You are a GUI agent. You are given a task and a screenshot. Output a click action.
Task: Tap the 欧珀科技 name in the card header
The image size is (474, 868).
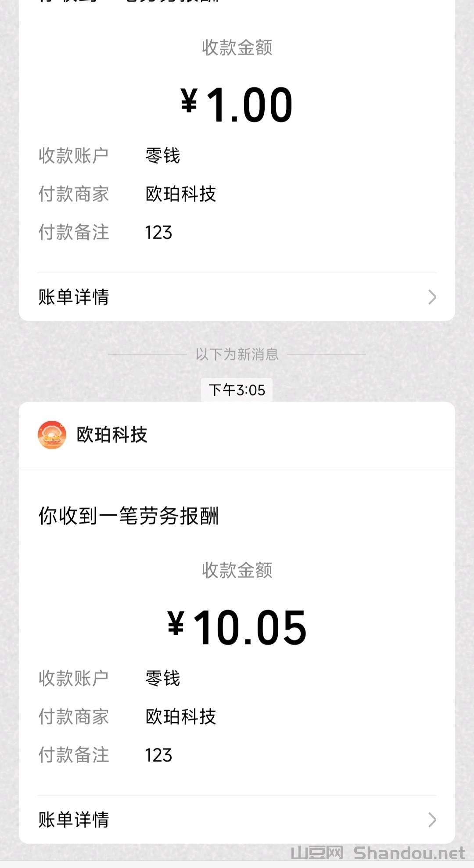[112, 435]
